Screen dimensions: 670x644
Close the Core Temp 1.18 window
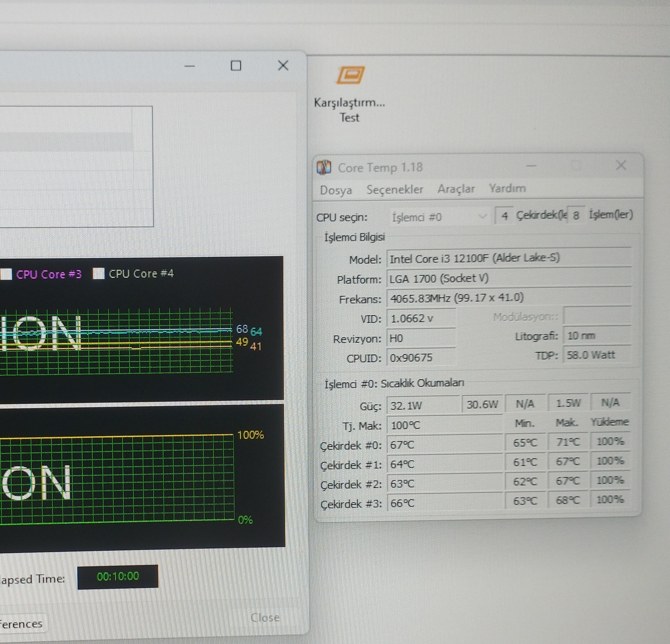point(621,165)
